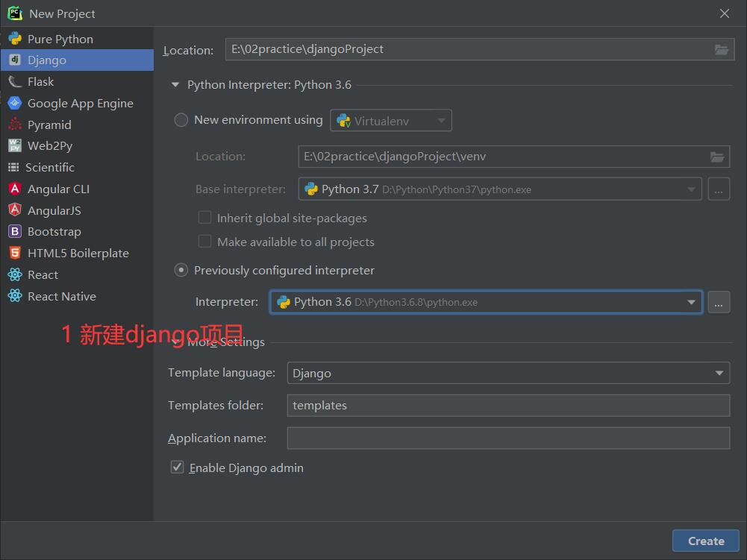The width and height of the screenshot is (747, 560).
Task: Click the React Native icon
Action: (x=15, y=296)
